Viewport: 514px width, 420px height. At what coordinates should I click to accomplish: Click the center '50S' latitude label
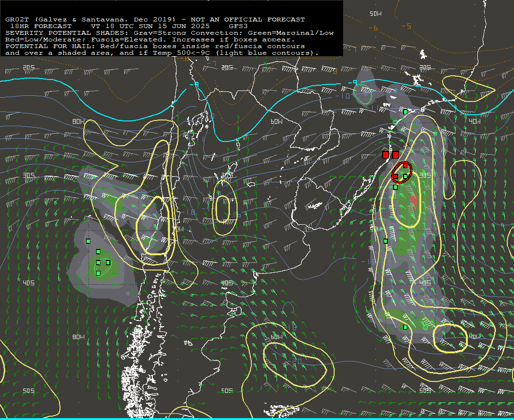(x=227, y=391)
